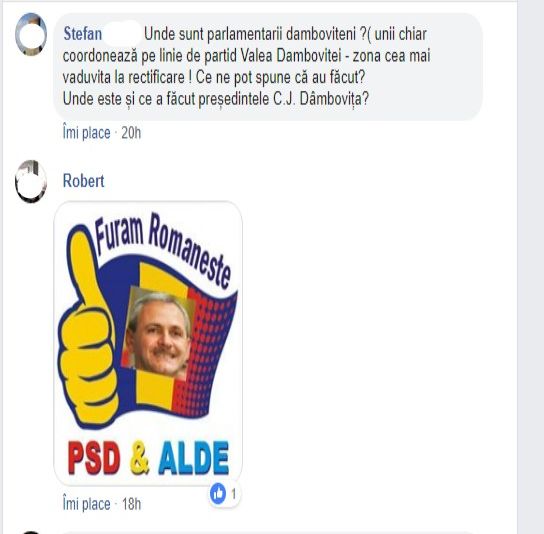Like Robert's image comment with Îmi place
This screenshot has height=534, width=544.
[x=87, y=504]
